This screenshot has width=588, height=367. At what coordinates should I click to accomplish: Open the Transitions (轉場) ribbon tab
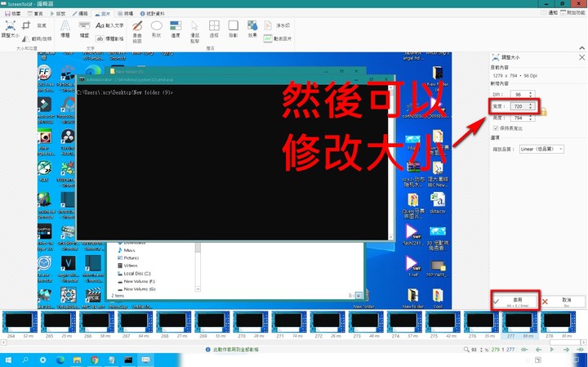pyautogui.click(x=125, y=14)
